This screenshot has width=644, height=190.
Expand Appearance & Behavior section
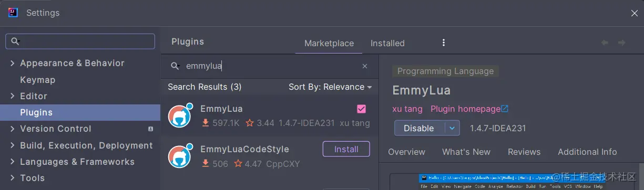[12, 63]
